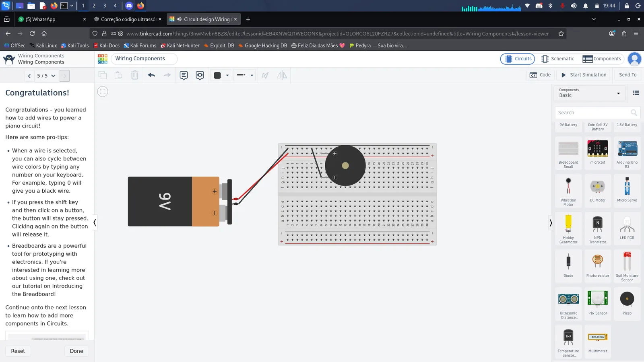
Task: Select the Multimeter component
Action: point(598,341)
